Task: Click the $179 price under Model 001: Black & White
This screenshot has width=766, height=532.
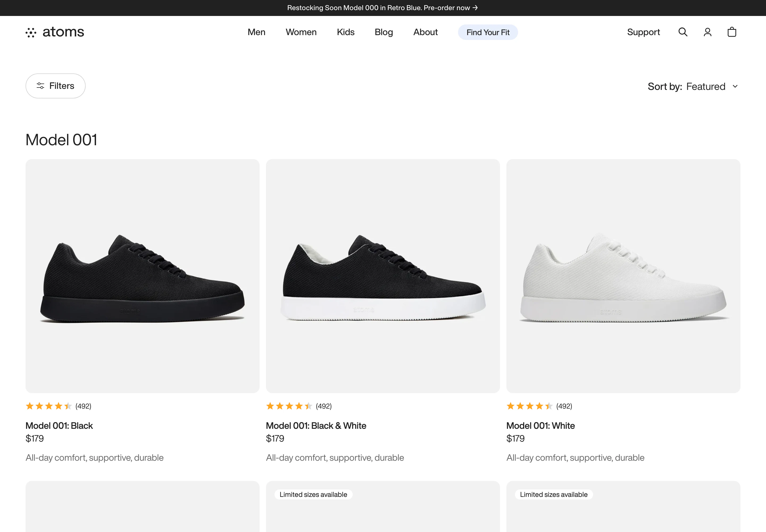Action: [x=275, y=438]
